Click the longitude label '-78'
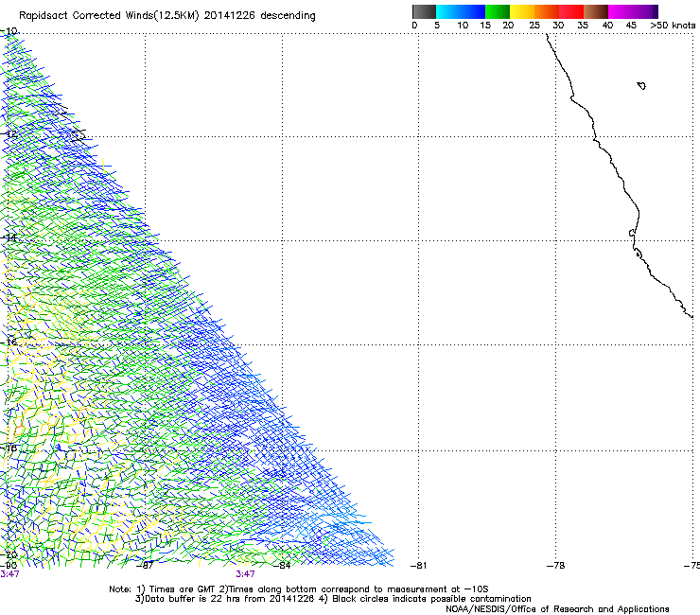This screenshot has height=615, width=700. point(555,566)
